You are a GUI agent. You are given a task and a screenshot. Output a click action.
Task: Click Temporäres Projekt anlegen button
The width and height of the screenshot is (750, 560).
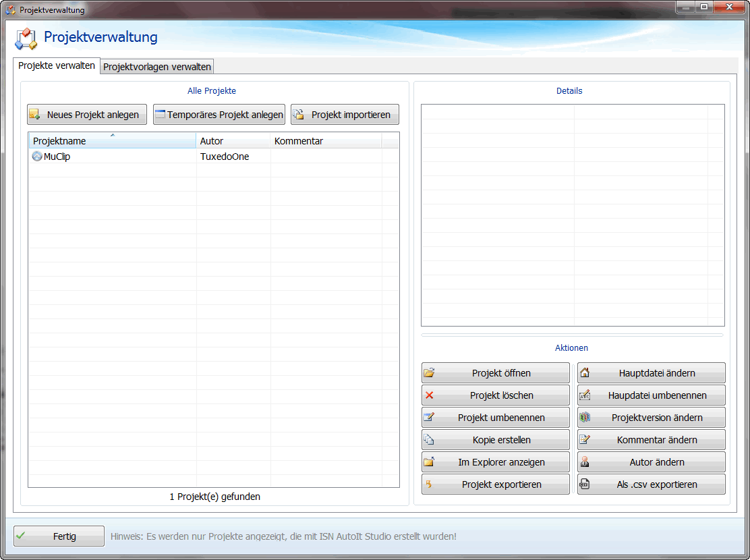[219, 115]
